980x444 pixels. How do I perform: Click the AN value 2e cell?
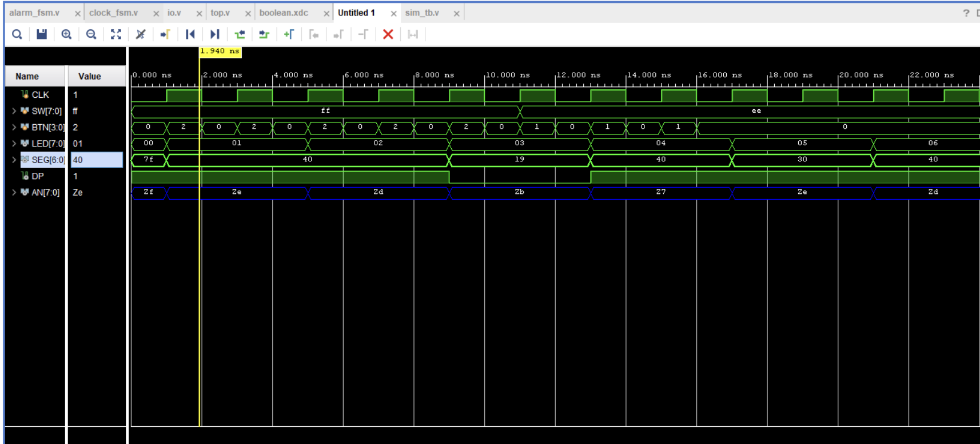[97, 192]
